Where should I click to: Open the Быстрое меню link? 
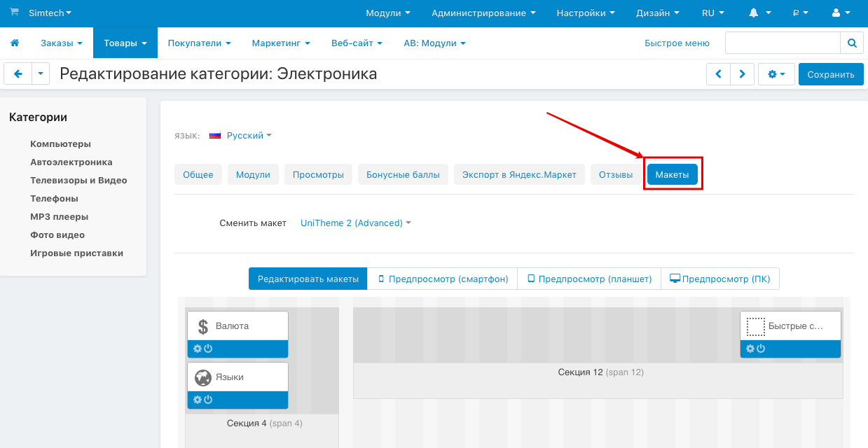(x=676, y=43)
